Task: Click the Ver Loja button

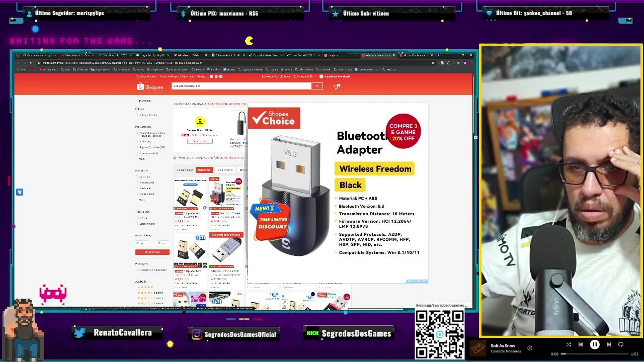Action: (x=200, y=141)
